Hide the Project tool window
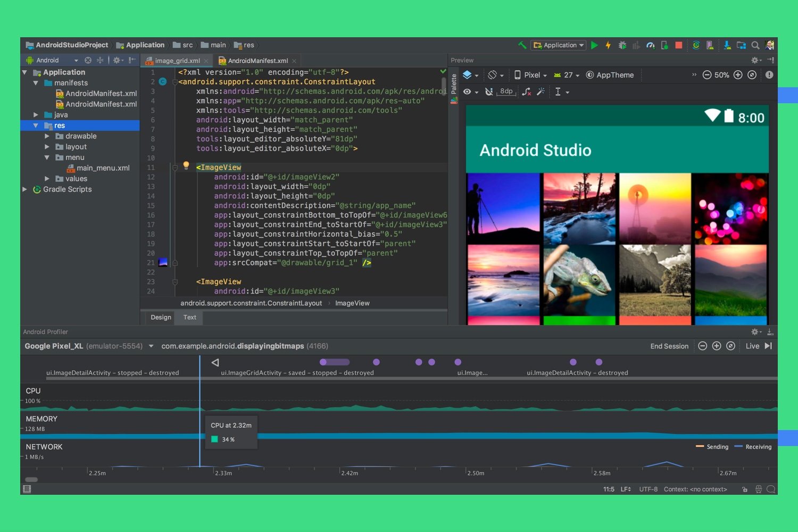 point(132,60)
